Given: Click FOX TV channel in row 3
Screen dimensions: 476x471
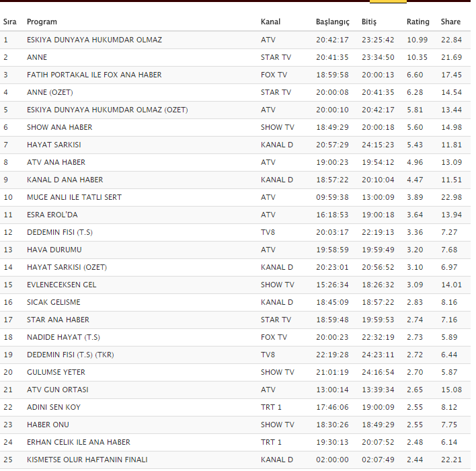Looking at the screenshot, I should 274,75.
